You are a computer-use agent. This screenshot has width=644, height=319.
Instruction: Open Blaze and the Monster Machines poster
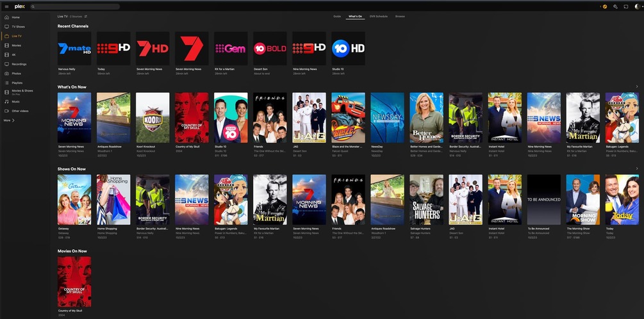(x=349, y=117)
